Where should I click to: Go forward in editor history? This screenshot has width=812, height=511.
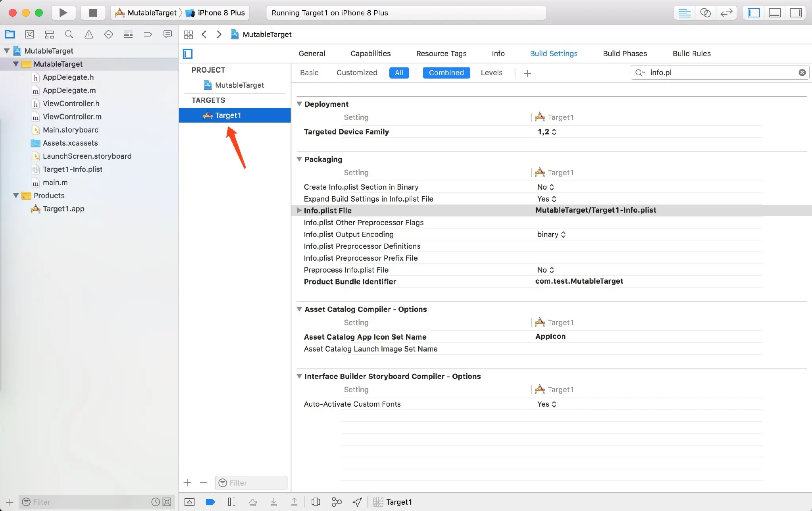tap(219, 35)
